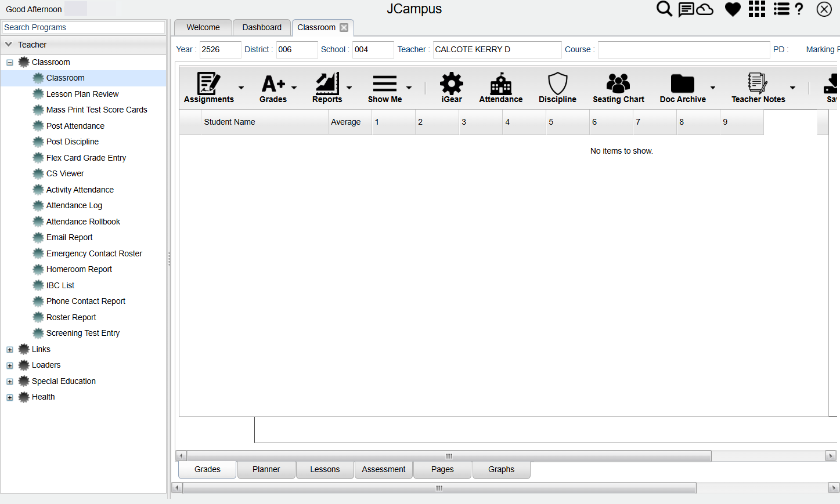Image resolution: width=840 pixels, height=504 pixels.
Task: Open the Seating Chart icon
Action: coord(618,84)
